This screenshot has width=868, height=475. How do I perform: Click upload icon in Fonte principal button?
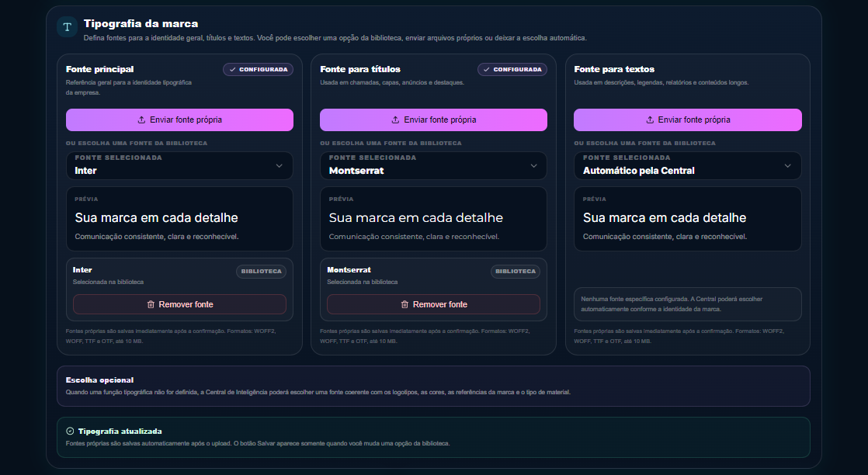141,120
